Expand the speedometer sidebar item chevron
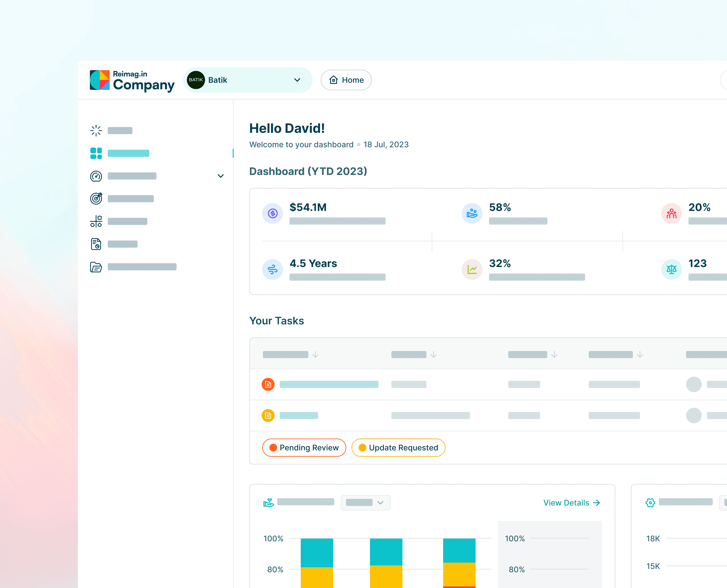Viewport: 727px width, 588px height. point(221,176)
